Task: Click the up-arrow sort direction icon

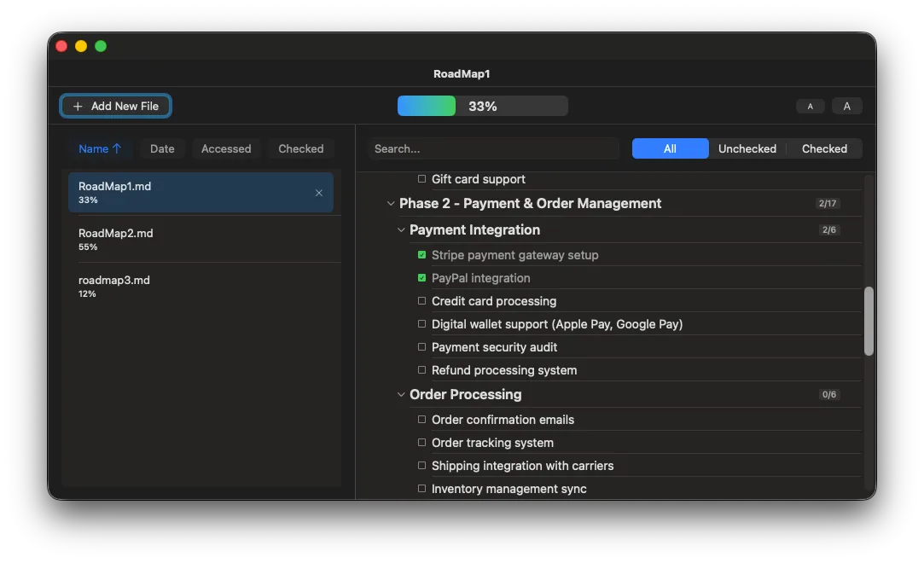Action: tap(117, 148)
